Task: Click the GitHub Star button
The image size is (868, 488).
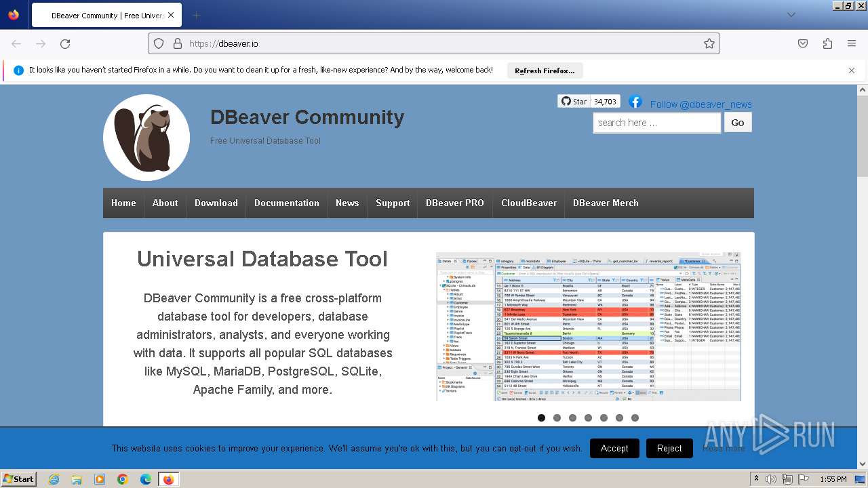Action: point(574,102)
